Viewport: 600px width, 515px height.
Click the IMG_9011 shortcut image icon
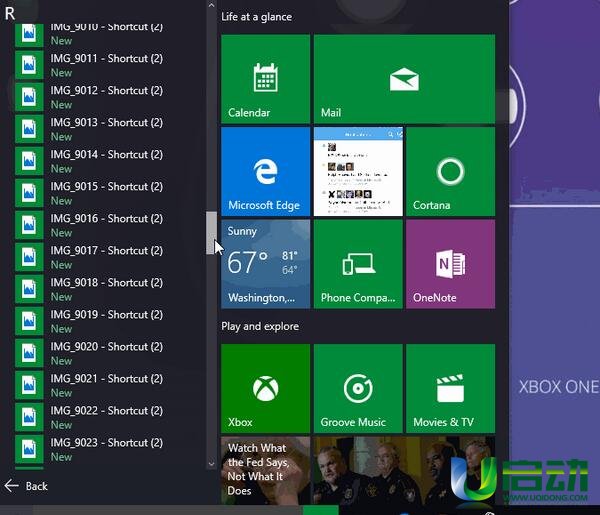point(29,65)
